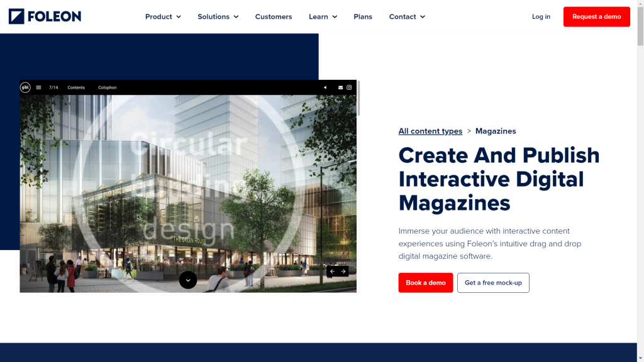Click the left triangle icon in viewer toolbar
The width and height of the screenshot is (644, 362).
coord(325,87)
